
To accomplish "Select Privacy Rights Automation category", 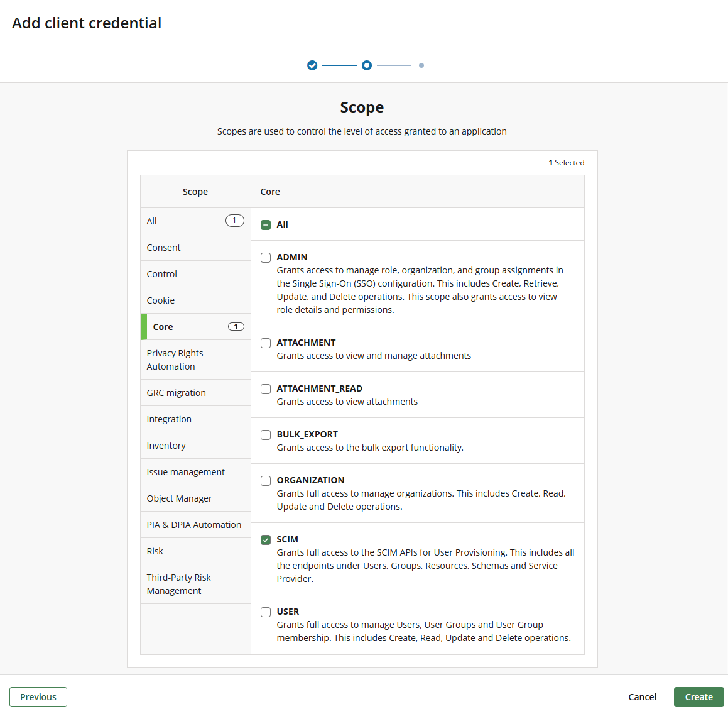I will tap(195, 360).
